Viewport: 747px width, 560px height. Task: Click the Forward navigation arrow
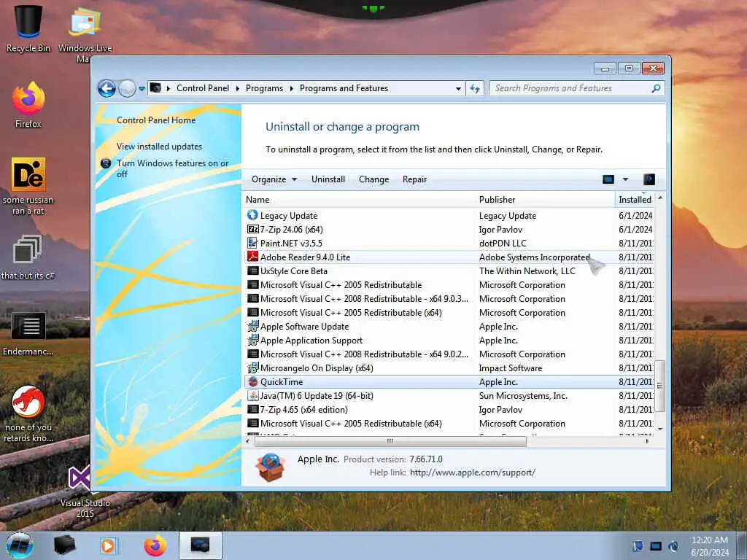point(127,88)
